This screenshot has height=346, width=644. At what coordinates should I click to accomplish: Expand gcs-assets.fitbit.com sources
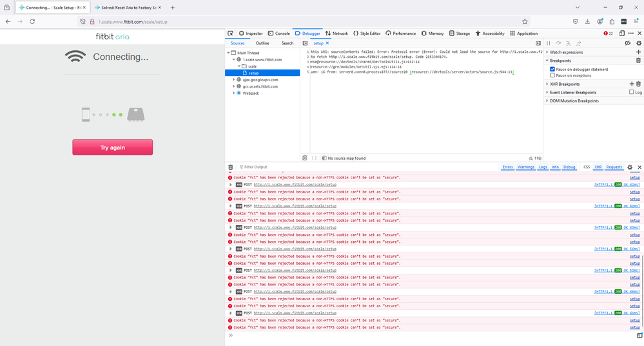pyautogui.click(x=234, y=86)
